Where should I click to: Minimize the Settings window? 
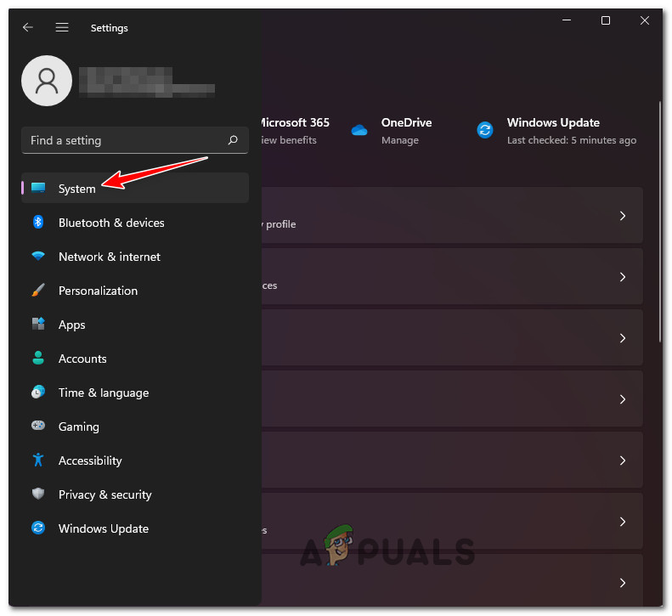coord(567,20)
